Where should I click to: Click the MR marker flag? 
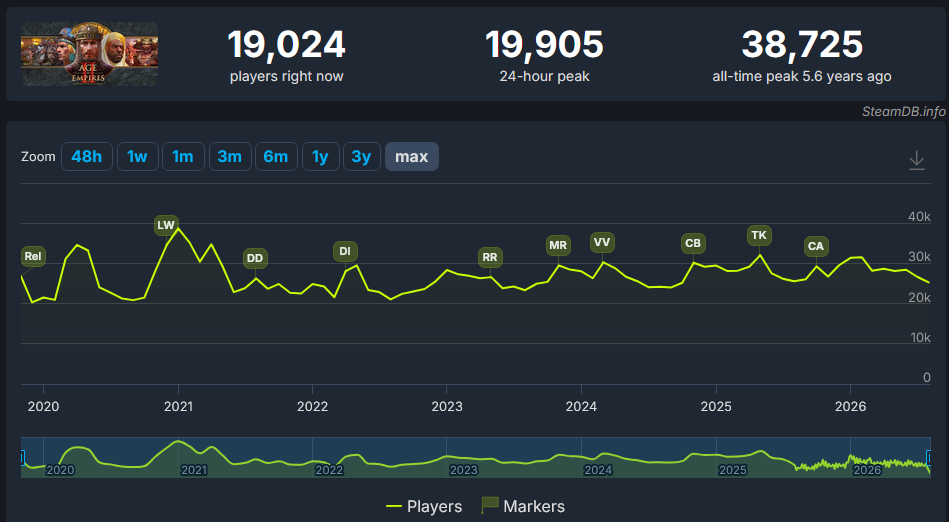[557, 245]
